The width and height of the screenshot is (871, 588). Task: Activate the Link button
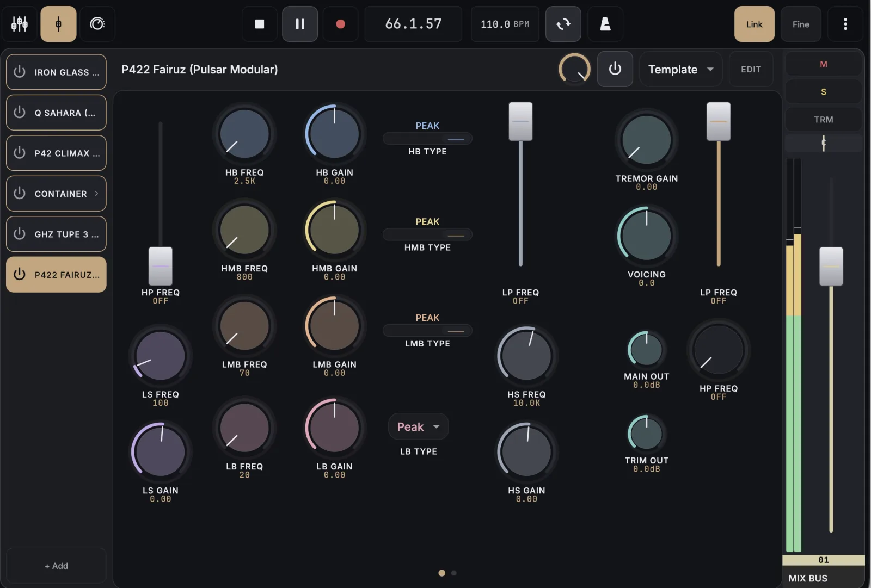click(755, 24)
